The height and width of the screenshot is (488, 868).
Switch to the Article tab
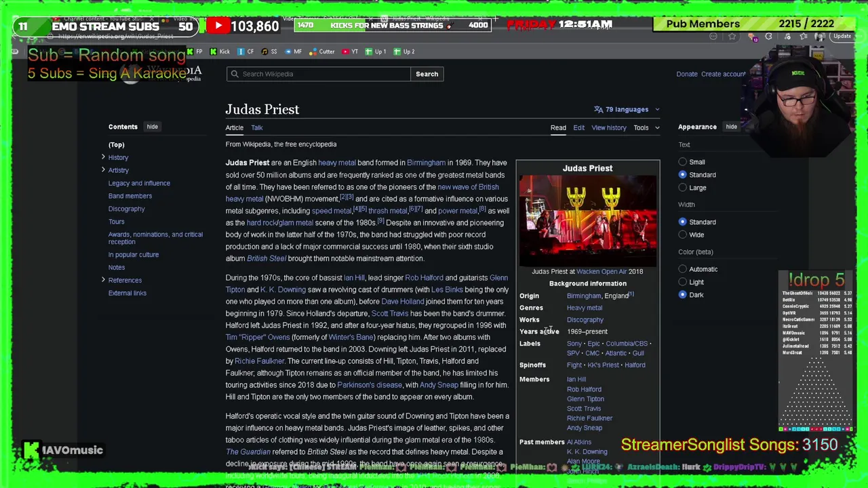point(235,127)
